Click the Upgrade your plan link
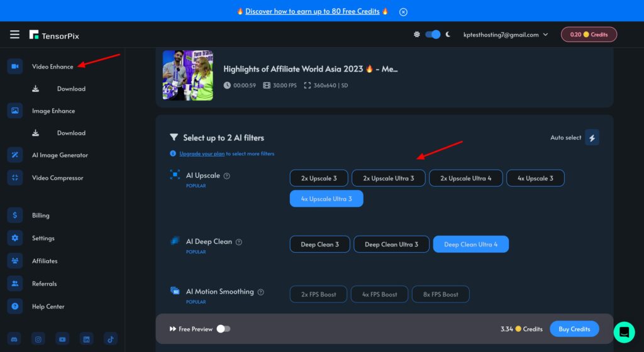Image resolution: width=644 pixels, height=352 pixels. pyautogui.click(x=201, y=153)
